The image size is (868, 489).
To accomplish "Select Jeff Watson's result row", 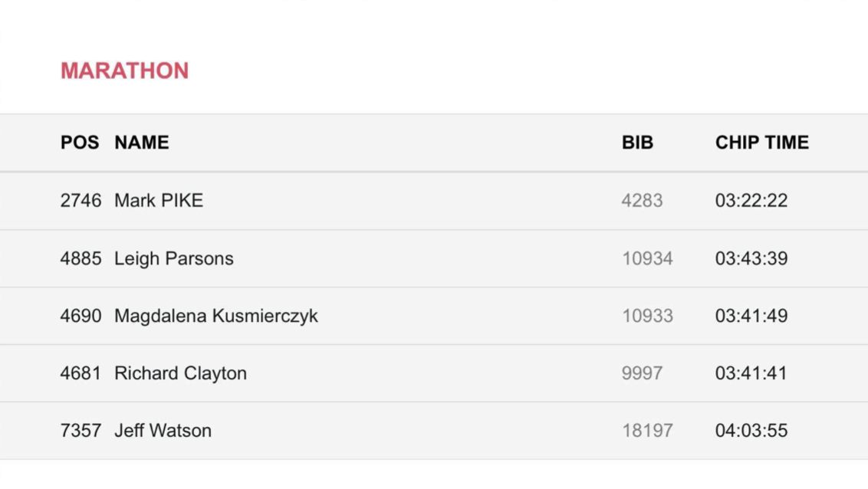I will click(x=434, y=430).
